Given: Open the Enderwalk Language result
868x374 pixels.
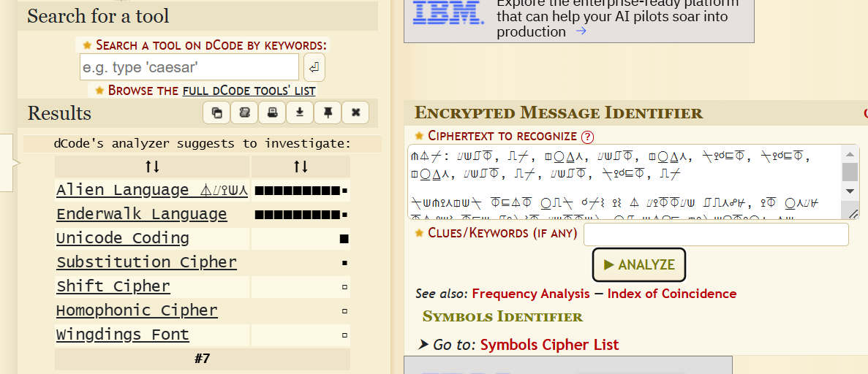Looking at the screenshot, I should coord(141,215).
